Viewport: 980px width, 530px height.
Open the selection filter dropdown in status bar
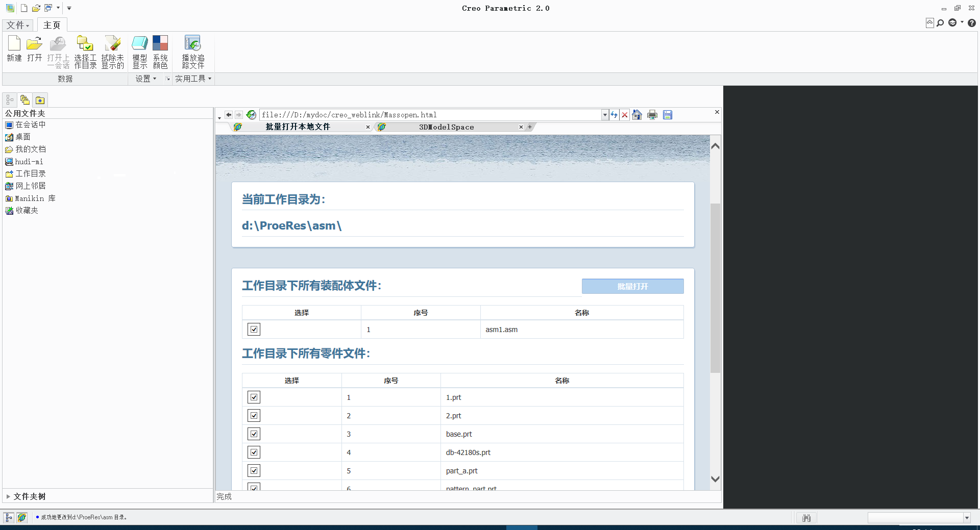pyautogui.click(x=967, y=518)
